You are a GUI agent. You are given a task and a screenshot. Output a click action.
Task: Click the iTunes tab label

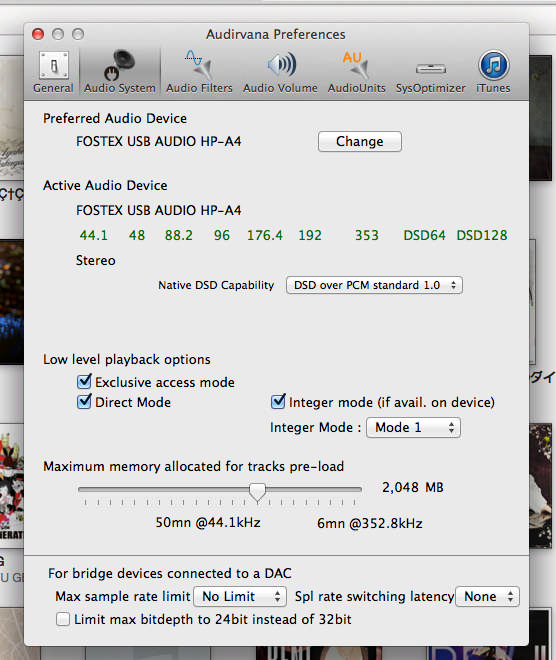click(x=493, y=88)
